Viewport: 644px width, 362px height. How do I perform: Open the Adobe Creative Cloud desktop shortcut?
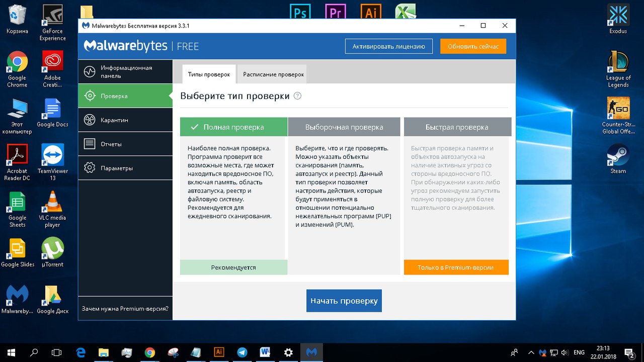pyautogui.click(x=52, y=69)
